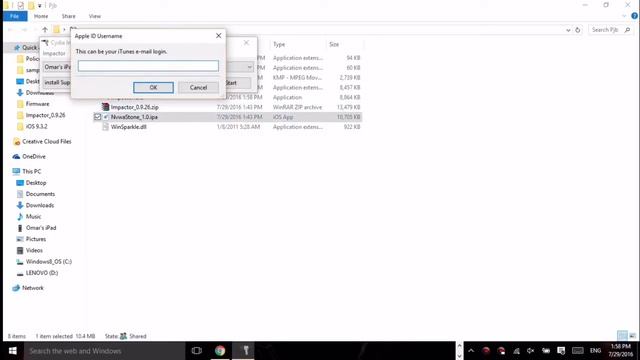The height and width of the screenshot is (360, 640).
Task: Open Creative Cloud Files in sidebar
Action: click(x=47, y=142)
